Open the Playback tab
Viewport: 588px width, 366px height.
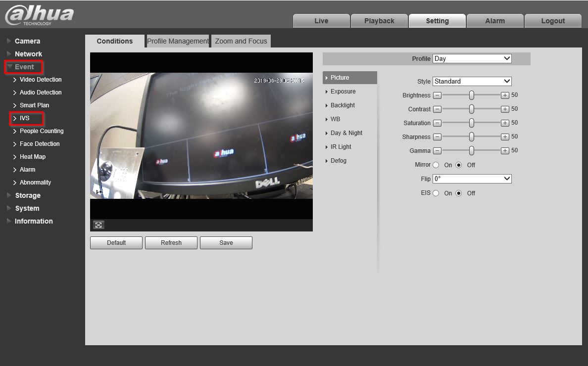point(379,21)
